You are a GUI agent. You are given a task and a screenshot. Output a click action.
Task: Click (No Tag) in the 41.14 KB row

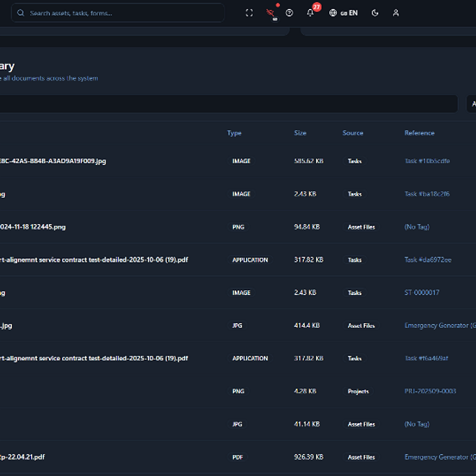click(417, 424)
